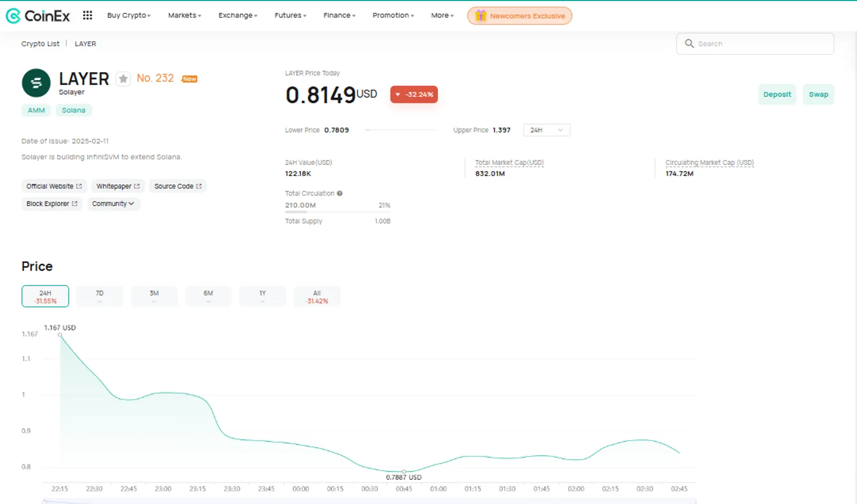Open the Source Code link
The image size is (857, 504).
[x=178, y=186]
